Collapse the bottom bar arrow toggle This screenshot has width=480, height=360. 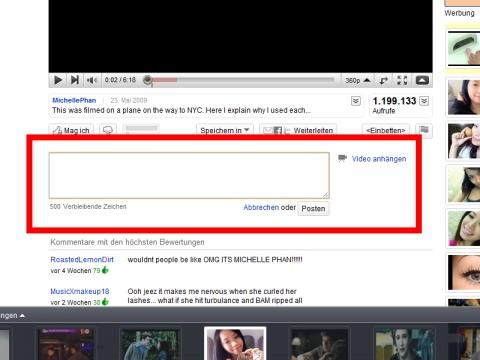22,315
